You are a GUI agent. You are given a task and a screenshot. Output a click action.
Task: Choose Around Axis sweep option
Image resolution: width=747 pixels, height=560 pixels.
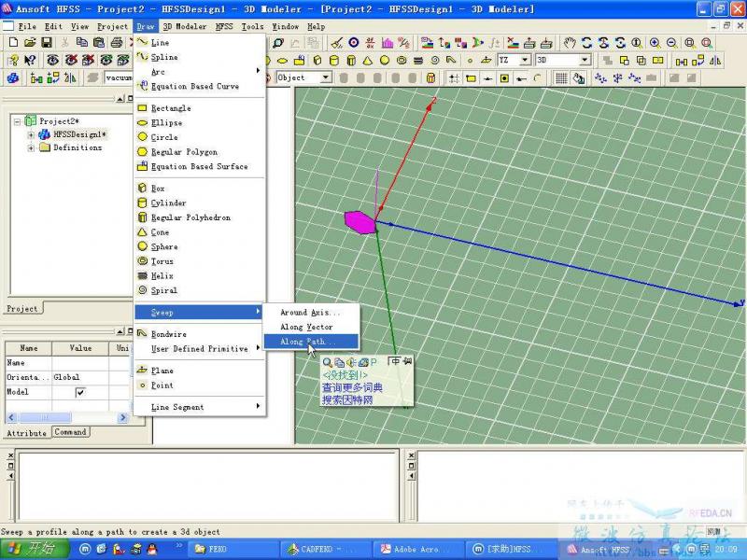point(311,313)
